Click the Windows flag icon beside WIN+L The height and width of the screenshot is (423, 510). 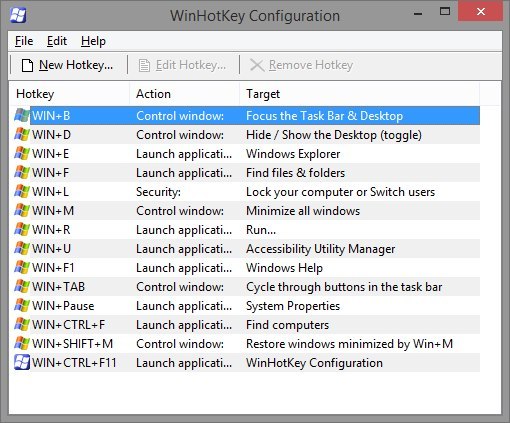[x=22, y=192]
